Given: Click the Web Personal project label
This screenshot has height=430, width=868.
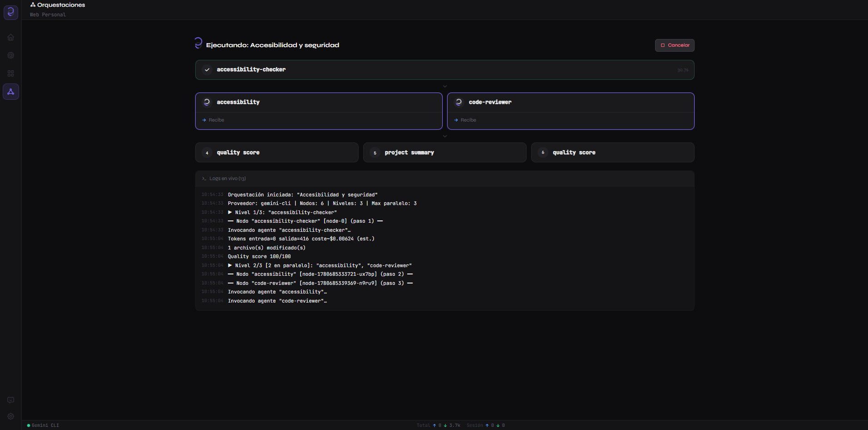Looking at the screenshot, I should click(48, 15).
